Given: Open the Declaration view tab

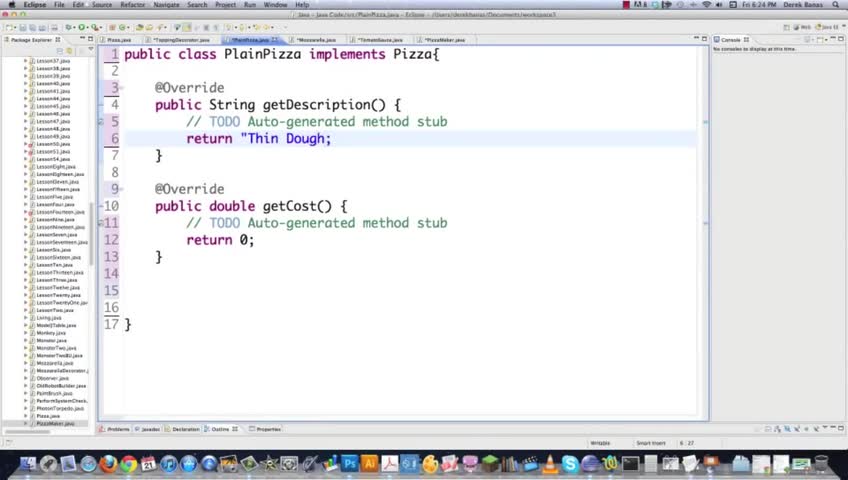Looking at the screenshot, I should 183,429.
